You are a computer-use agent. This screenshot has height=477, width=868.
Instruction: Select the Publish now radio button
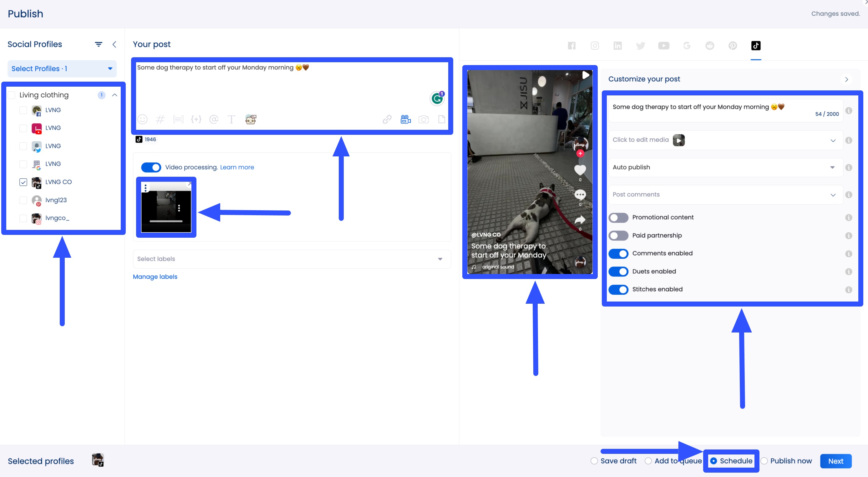tap(764, 461)
